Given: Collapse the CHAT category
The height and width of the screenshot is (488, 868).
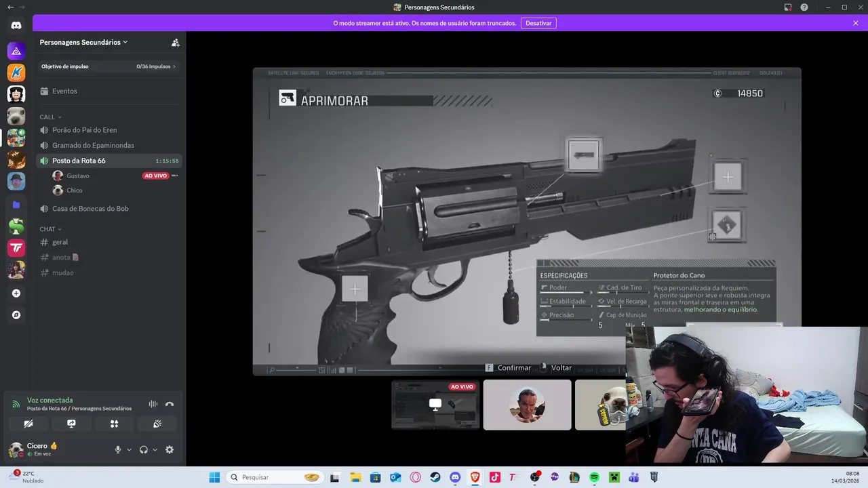Looking at the screenshot, I should pyautogui.click(x=50, y=229).
